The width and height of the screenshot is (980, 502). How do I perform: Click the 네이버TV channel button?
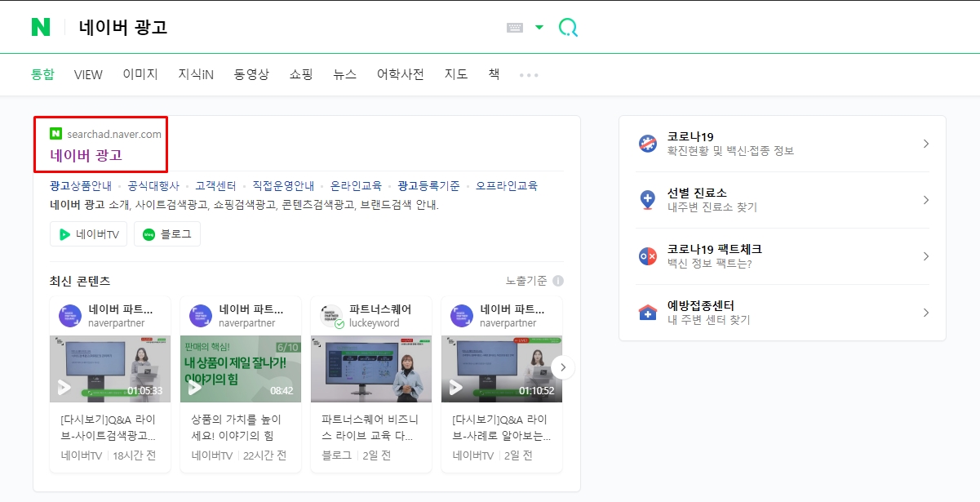click(x=88, y=234)
